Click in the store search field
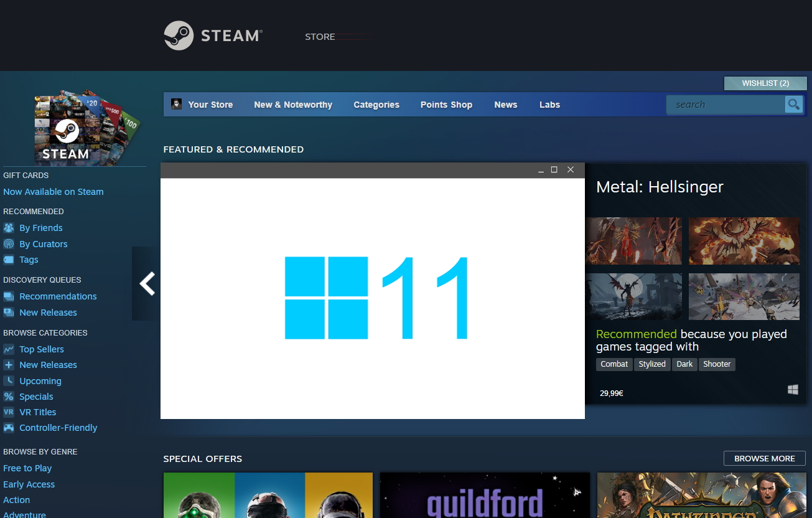Viewport: 812px width, 518px height. pos(725,105)
